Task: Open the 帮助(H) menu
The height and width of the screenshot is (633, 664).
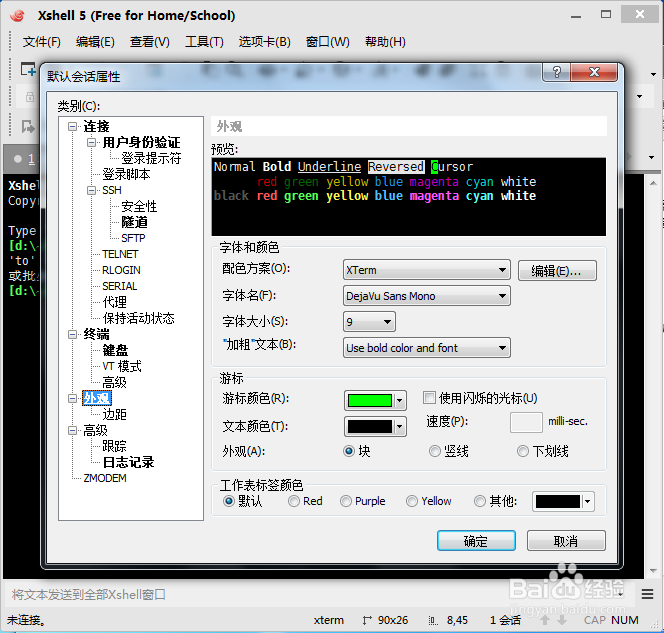Action: click(385, 42)
